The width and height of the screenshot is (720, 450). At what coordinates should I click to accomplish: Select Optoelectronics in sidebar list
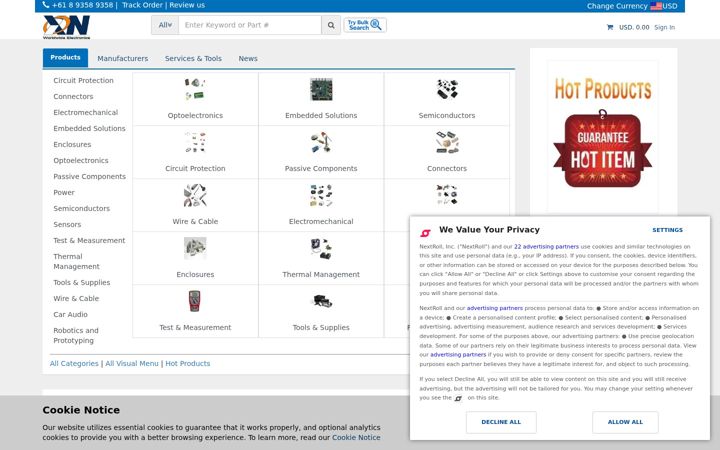pos(81,161)
